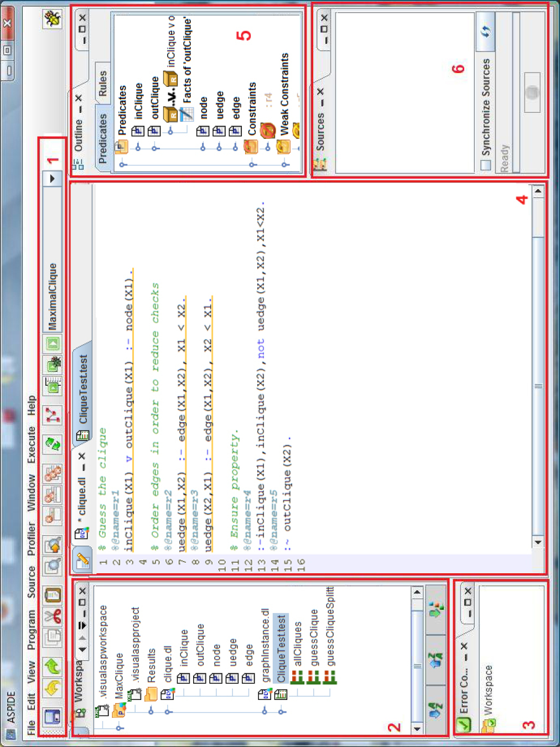The width and height of the screenshot is (560, 747).
Task: Click the green run program icon
Action: point(53,344)
